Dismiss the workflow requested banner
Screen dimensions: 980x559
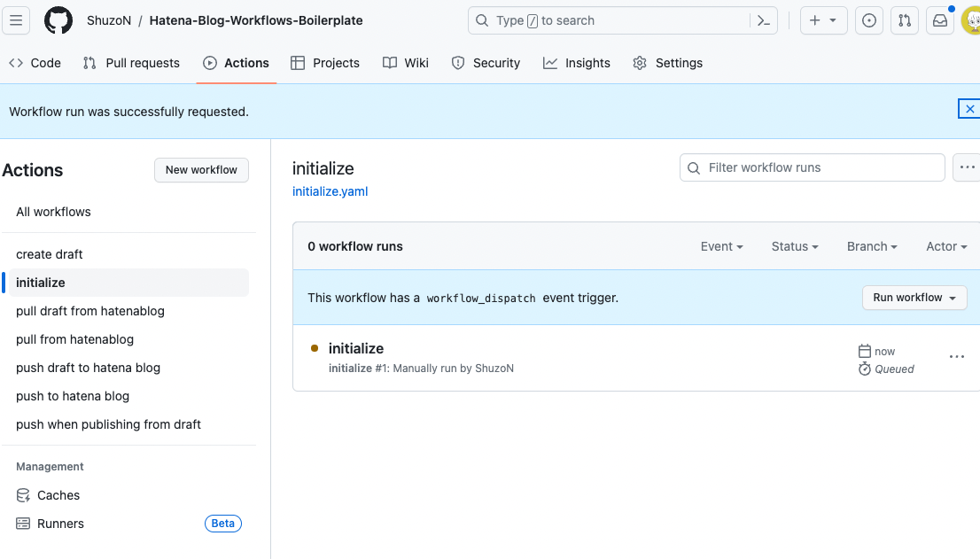[969, 109]
